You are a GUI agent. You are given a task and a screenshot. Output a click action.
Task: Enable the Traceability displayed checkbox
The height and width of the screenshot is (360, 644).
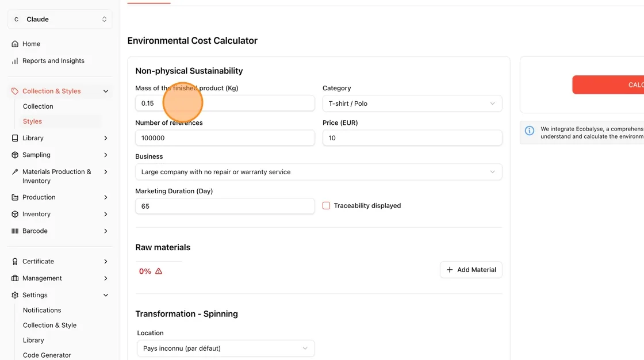[x=326, y=205]
